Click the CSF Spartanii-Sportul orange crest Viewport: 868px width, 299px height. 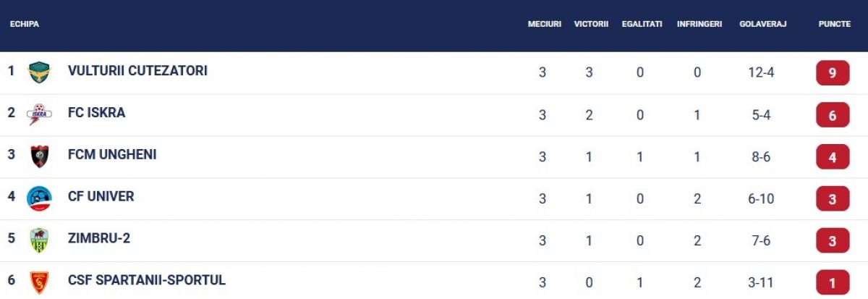coord(39,282)
